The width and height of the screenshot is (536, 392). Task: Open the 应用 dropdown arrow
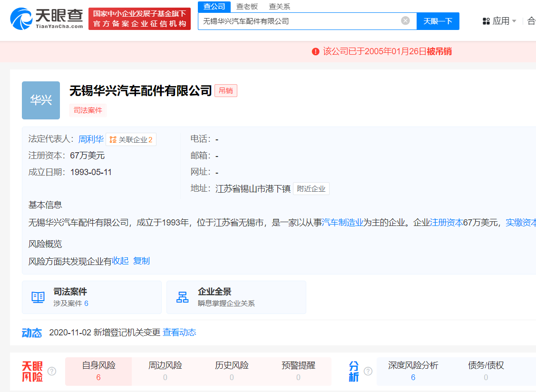coord(514,21)
